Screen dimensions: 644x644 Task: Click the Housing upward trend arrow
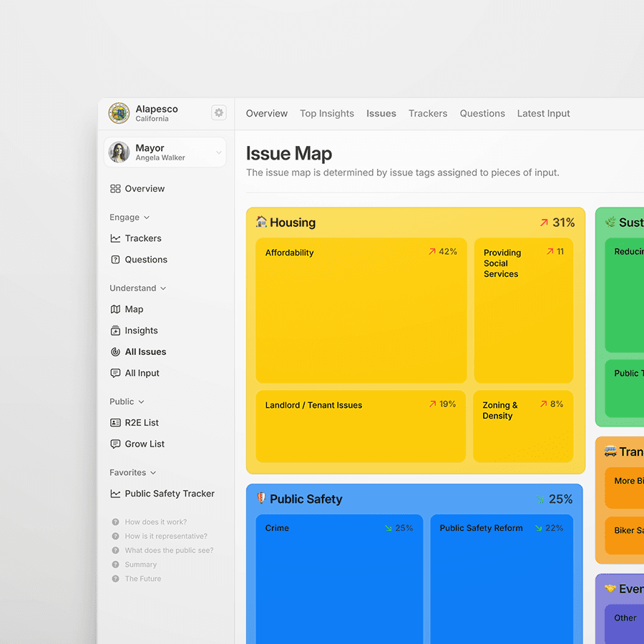[x=545, y=223]
